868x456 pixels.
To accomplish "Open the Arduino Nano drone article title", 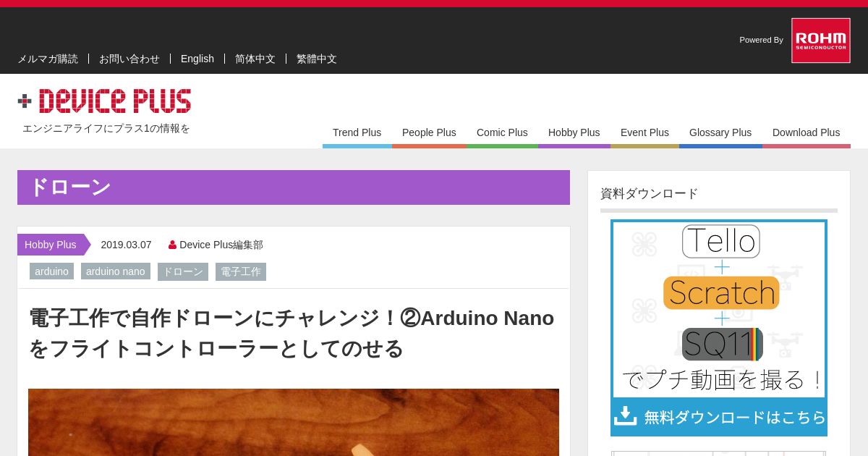I will coord(292,333).
